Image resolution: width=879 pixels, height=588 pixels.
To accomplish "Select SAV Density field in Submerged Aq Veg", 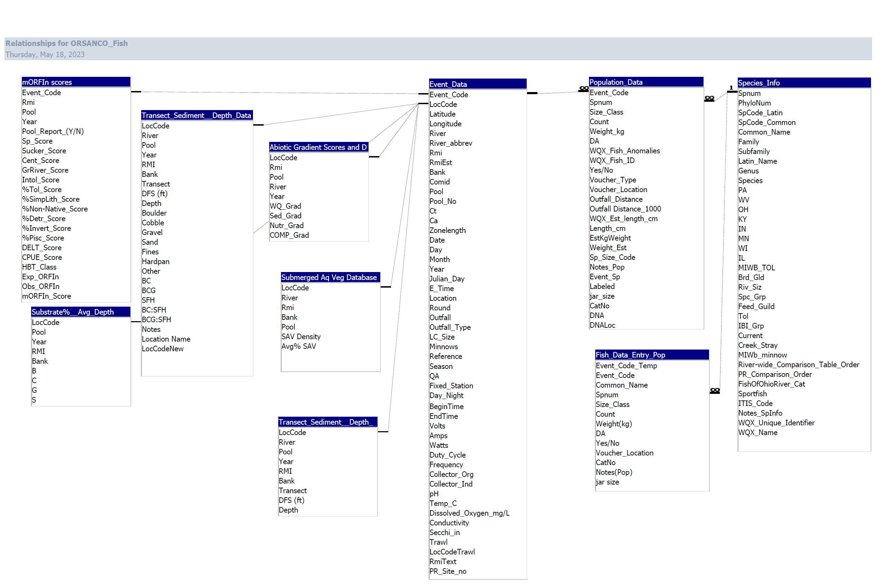I will tap(301, 336).
